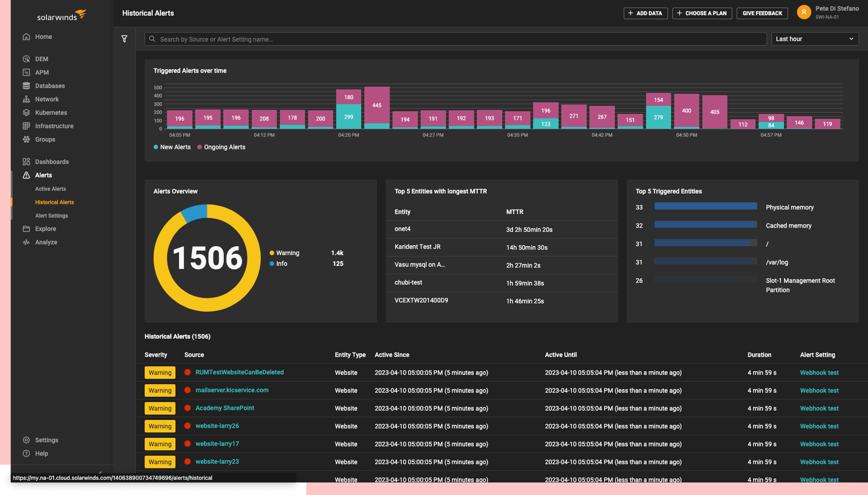Open the Webhook test link for RUMTestWebsiteCanBeDeleted

(819, 372)
